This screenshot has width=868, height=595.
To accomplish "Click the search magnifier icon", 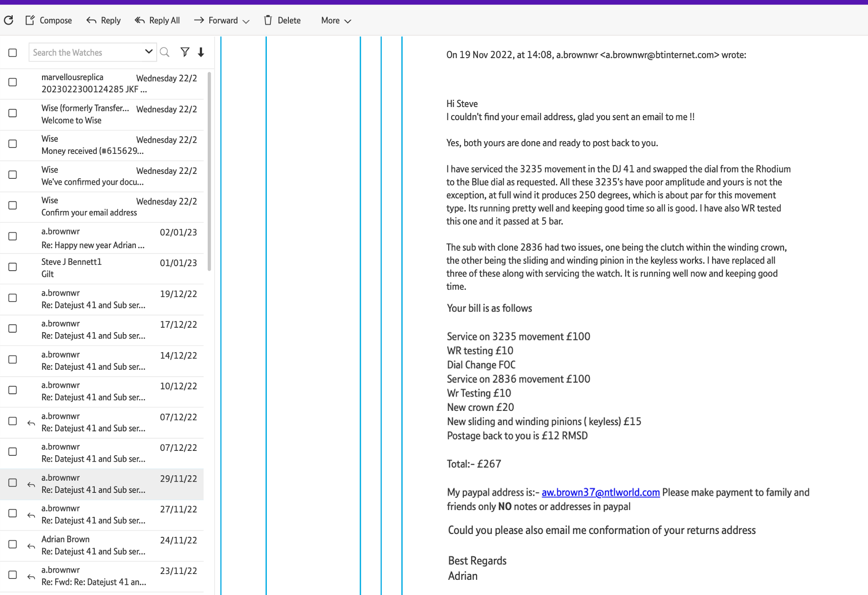I will pos(165,52).
